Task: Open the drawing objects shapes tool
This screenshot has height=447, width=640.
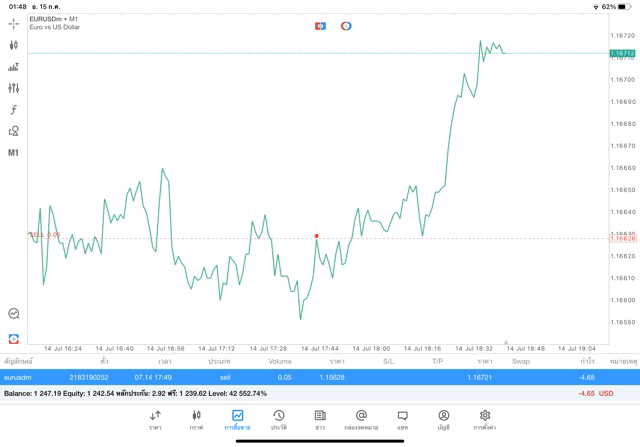Action: point(13,131)
